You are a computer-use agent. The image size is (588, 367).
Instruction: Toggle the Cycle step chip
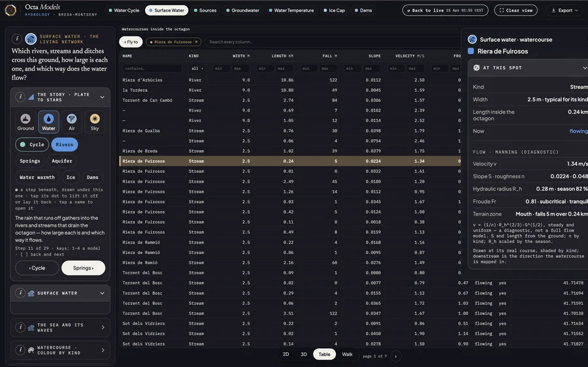tap(32, 144)
